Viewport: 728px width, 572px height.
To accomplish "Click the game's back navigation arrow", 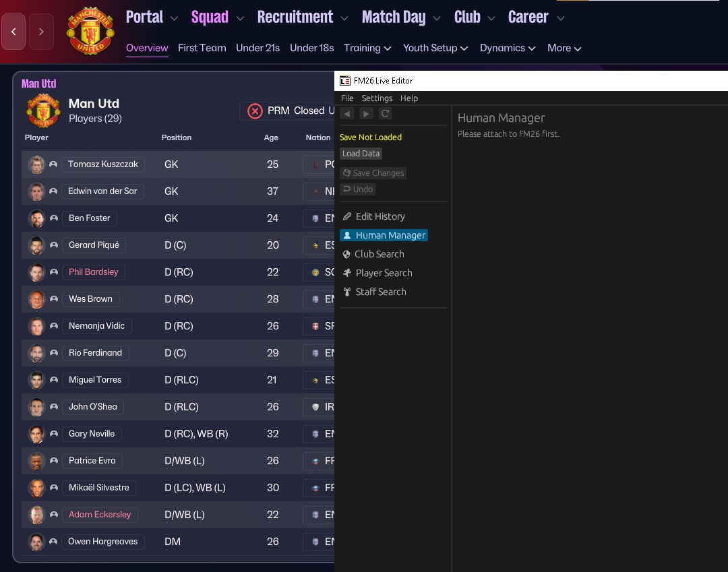I will (x=13, y=32).
